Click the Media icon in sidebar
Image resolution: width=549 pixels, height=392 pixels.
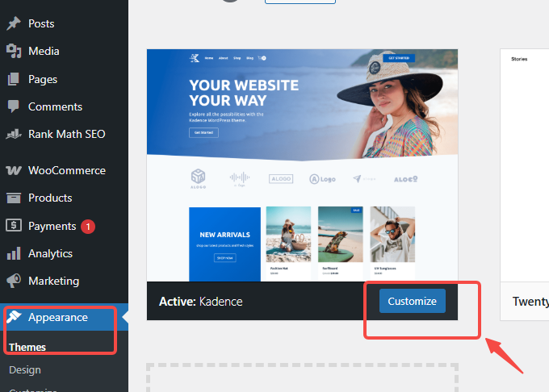click(14, 51)
